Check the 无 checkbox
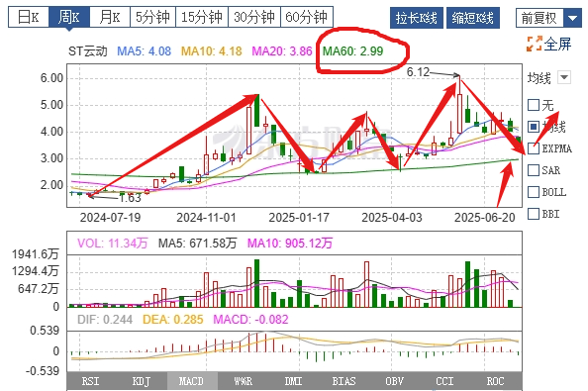The width and height of the screenshot is (588, 391). 534,105
